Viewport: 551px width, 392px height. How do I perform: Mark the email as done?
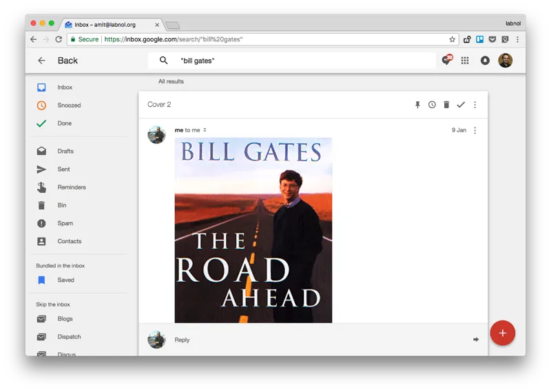[461, 105]
